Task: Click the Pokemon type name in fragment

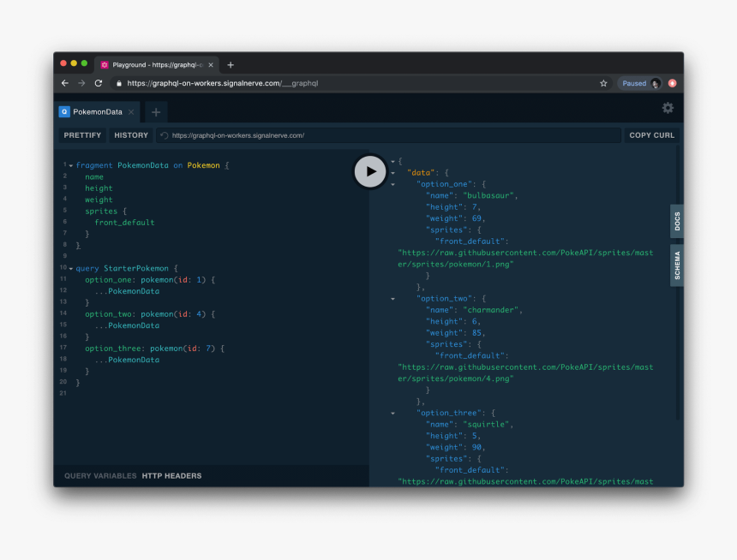Action: pos(203,165)
